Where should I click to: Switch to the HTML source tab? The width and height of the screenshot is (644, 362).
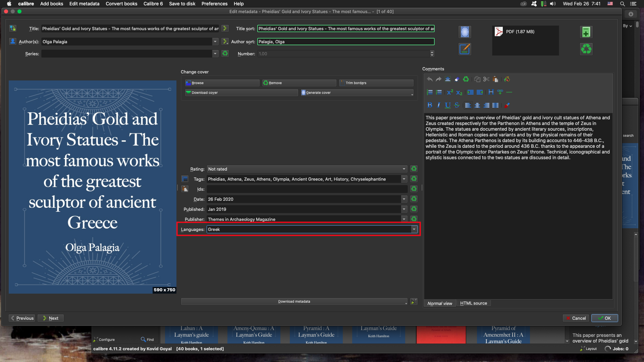click(x=473, y=303)
